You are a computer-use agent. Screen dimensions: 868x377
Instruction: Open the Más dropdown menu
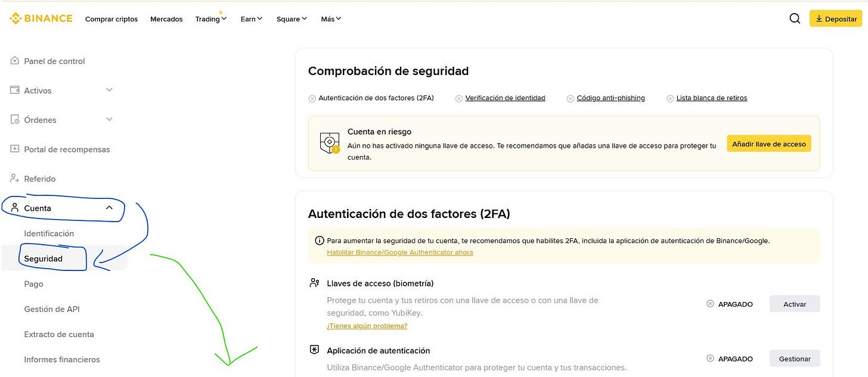(x=331, y=19)
